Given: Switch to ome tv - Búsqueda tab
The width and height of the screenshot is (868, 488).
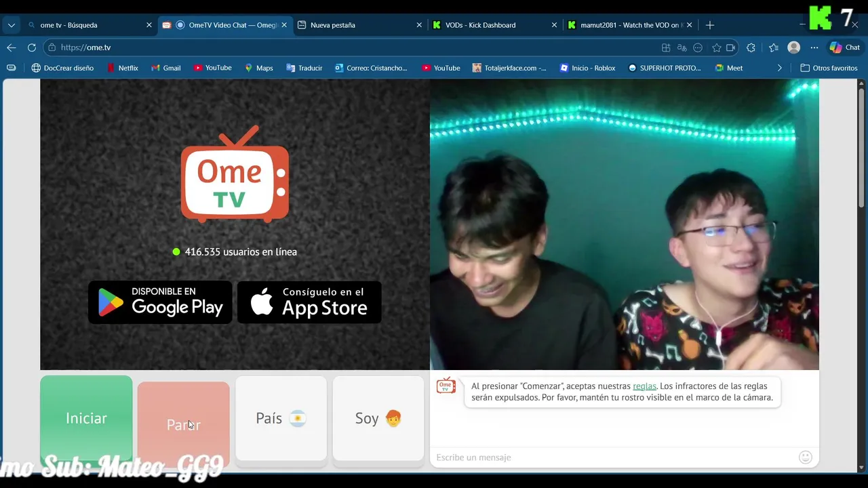Looking at the screenshot, I should click(88, 25).
